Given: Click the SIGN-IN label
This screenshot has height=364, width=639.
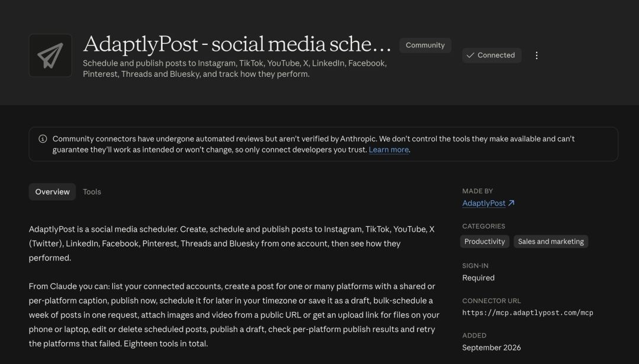Looking at the screenshot, I should (x=475, y=266).
